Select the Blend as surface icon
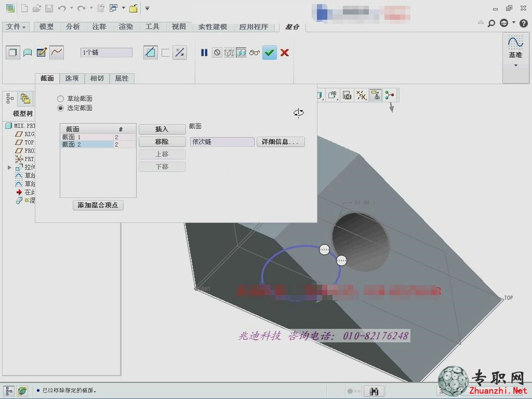532x399 pixels. (28, 52)
